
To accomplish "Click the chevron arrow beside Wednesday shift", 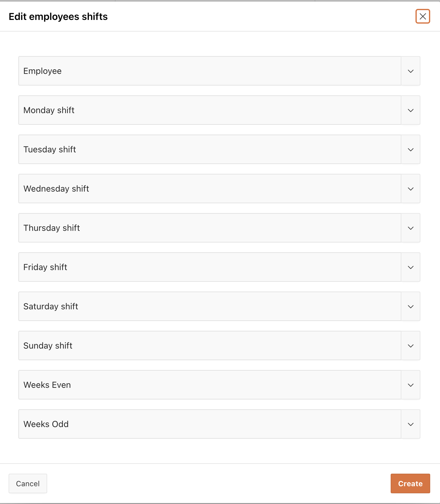I will [411, 189].
